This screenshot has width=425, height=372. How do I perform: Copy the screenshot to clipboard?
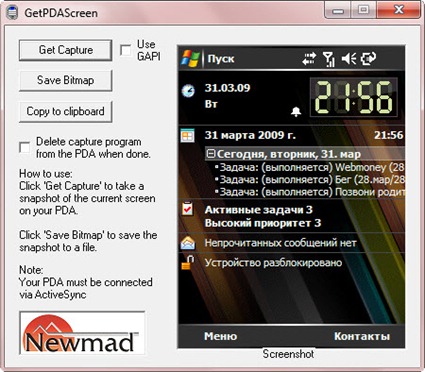click(x=65, y=111)
